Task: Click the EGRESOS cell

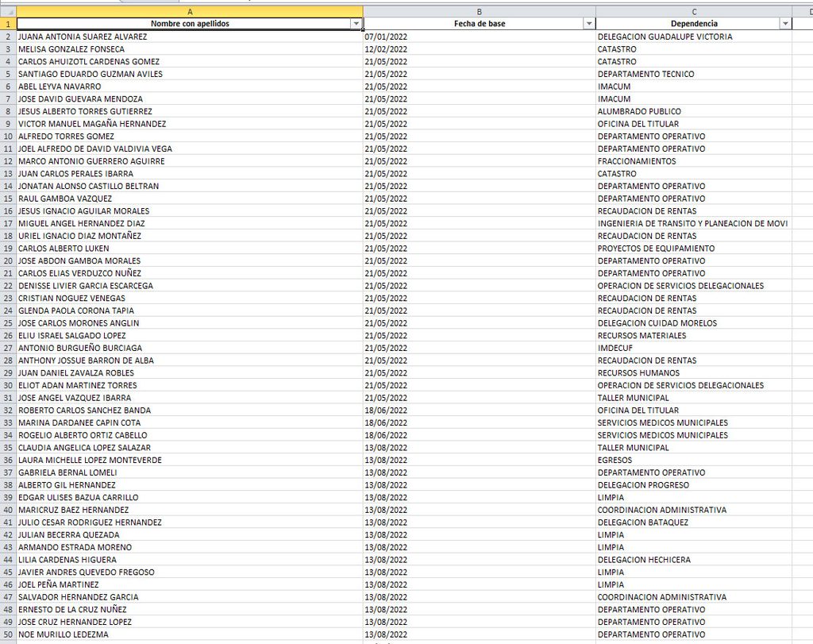Action: tap(694, 460)
